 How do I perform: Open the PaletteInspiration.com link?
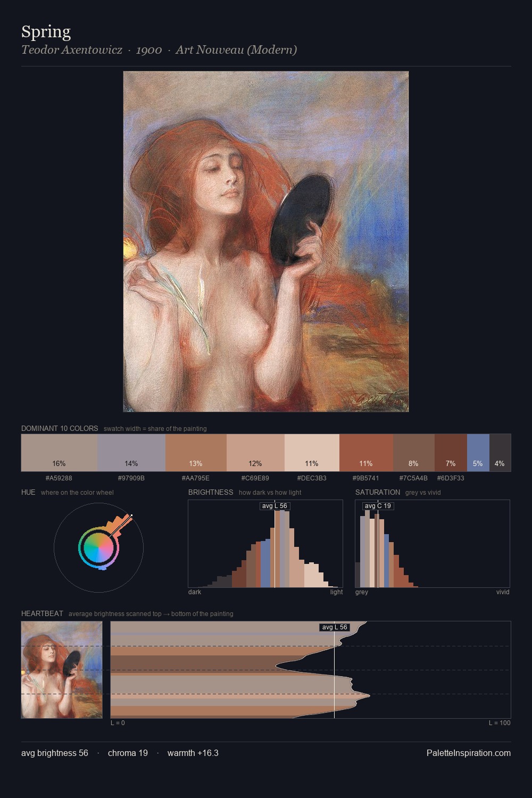(469, 753)
